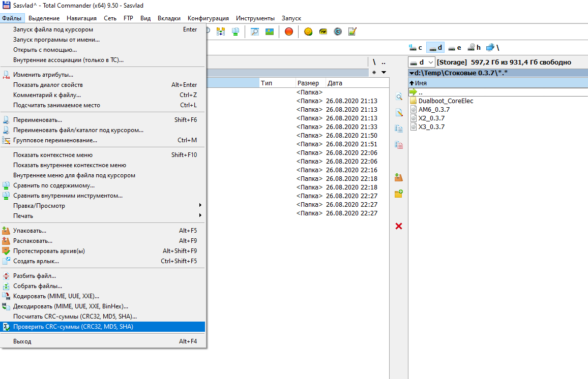Screen dimensions: 588x379
Task: Open the Запуск menu
Action: pos(291,18)
